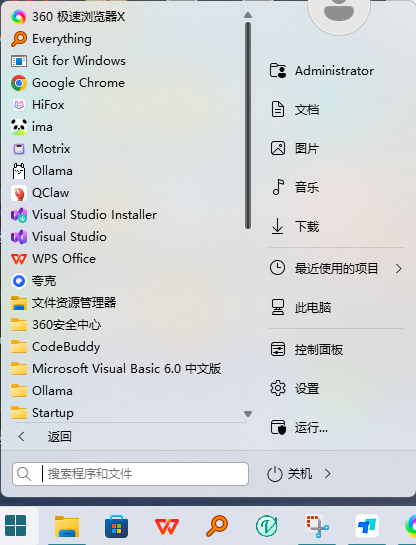Click the Windows Start button on taskbar
This screenshot has height=545, width=416.
[x=16, y=525]
